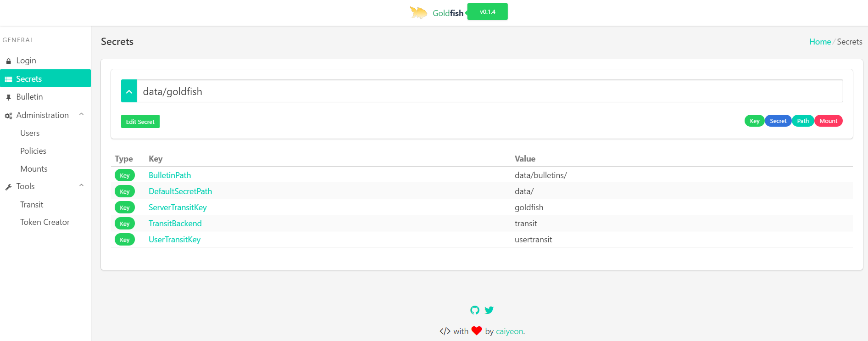Click the Secrets breadcrumb text

(850, 42)
